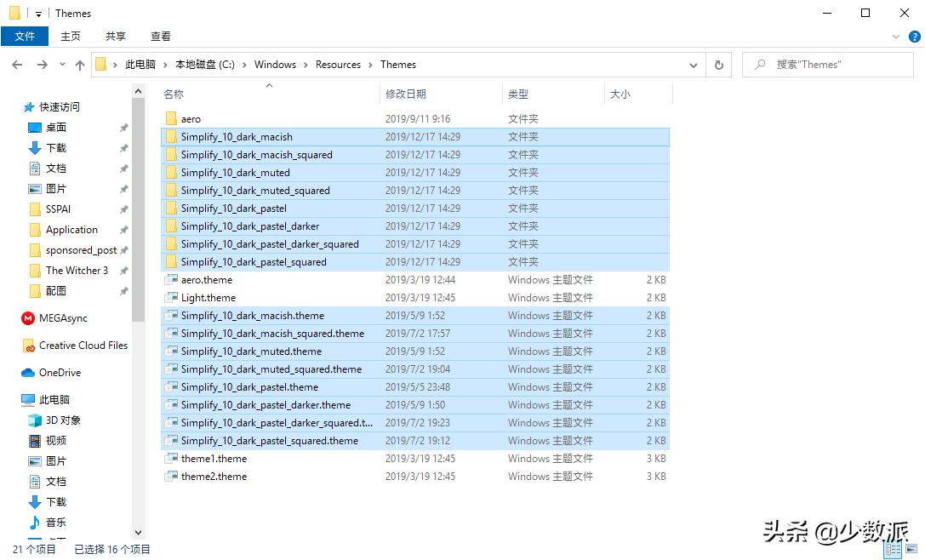The height and width of the screenshot is (560, 925).
Task: Switch to the 查看 ribbon tab
Action: [160, 36]
